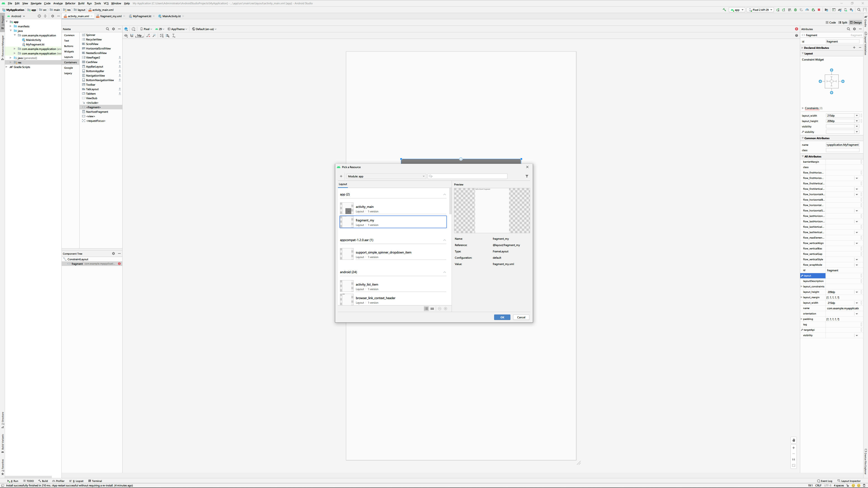
Task: Switch resource list to grid view
Action: pyautogui.click(x=432, y=308)
